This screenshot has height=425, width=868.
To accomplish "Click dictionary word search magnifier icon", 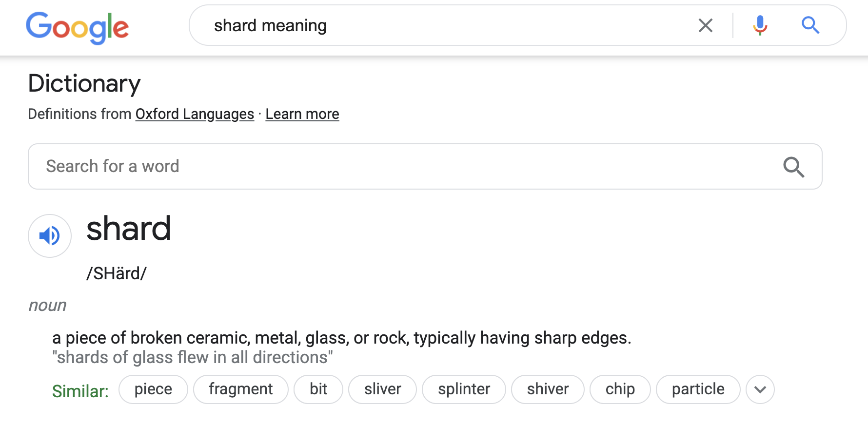I will click(x=793, y=167).
